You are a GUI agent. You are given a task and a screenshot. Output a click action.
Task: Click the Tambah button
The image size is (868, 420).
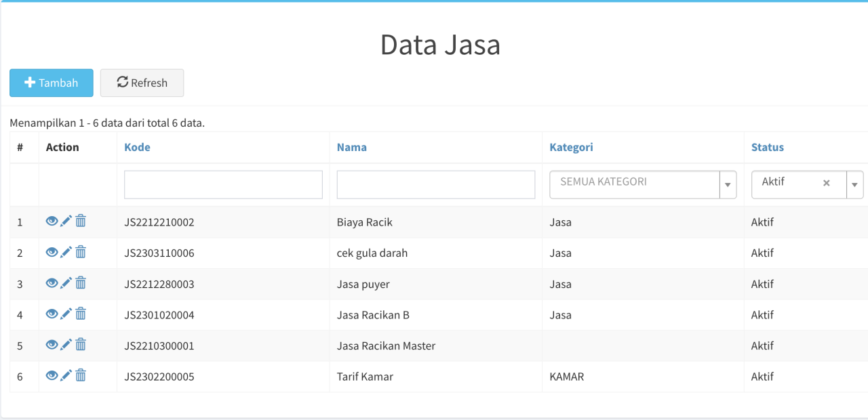click(52, 83)
